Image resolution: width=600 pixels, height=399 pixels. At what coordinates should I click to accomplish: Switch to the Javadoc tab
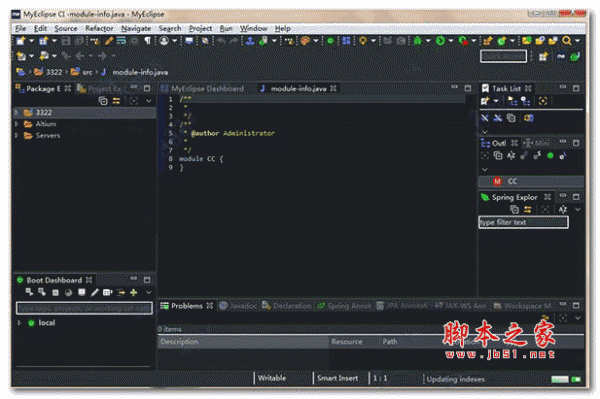239,306
